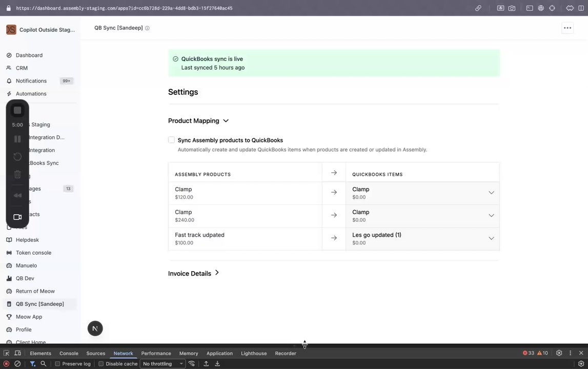588x369 pixels.
Task: Stop the screen recording
Action: coord(17,110)
